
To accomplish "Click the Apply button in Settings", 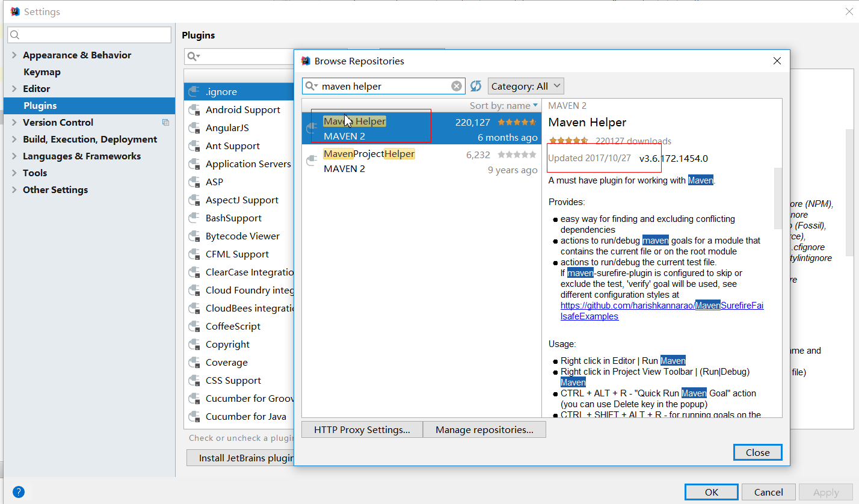I will point(826,492).
